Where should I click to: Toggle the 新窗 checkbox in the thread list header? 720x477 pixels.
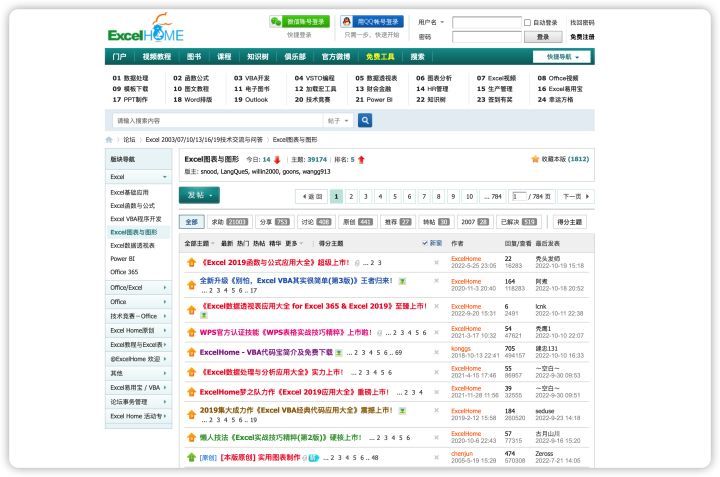pos(425,243)
